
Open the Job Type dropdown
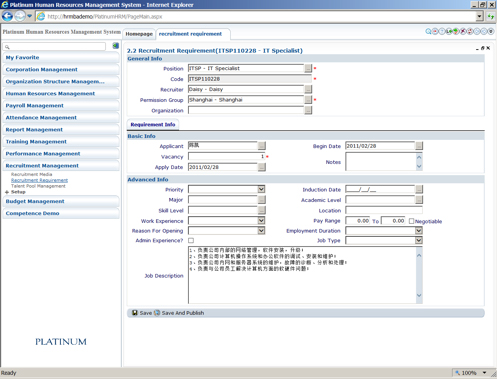coord(419,240)
